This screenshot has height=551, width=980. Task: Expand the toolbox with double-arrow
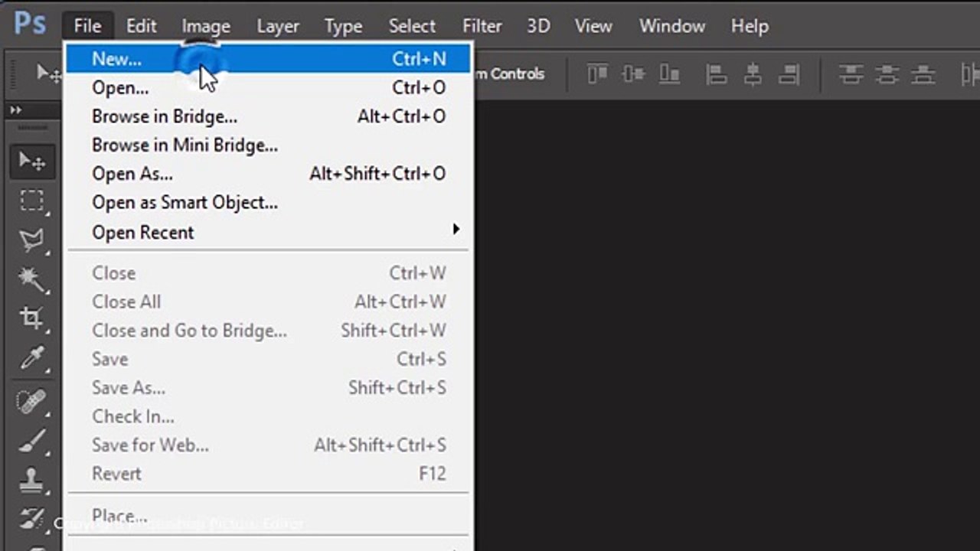(x=15, y=111)
